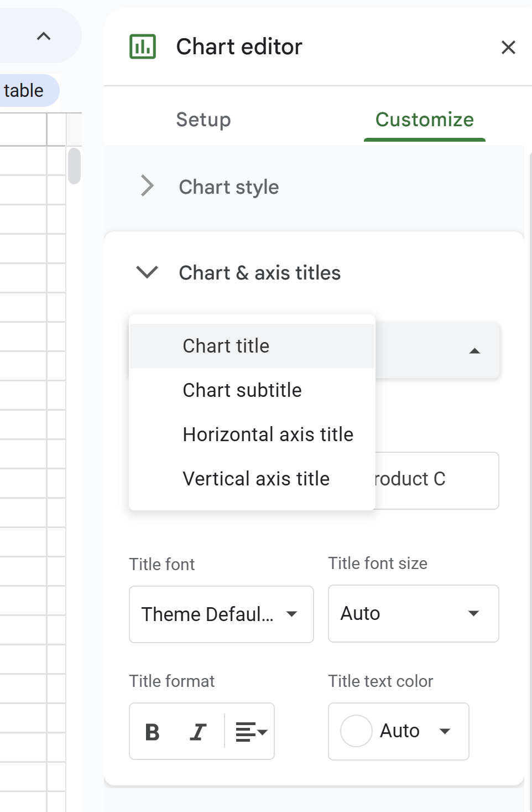This screenshot has height=812, width=532.
Task: Select Horizontal axis title option
Action: [268, 435]
